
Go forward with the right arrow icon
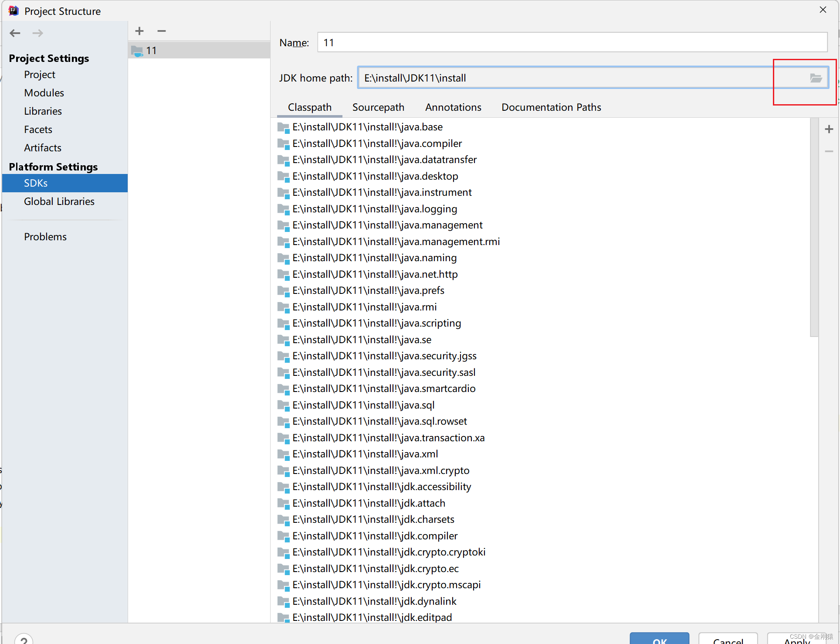tap(38, 33)
